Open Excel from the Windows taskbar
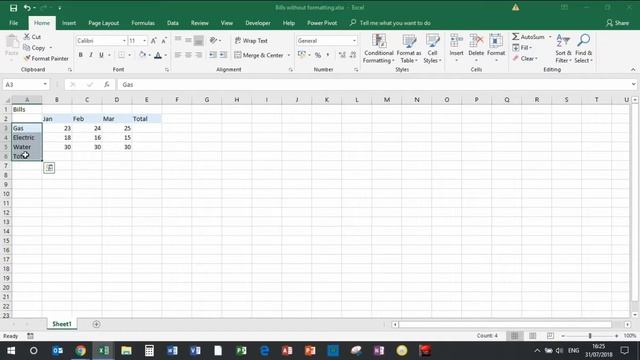640x360 pixels. pyautogui.click(x=103, y=351)
